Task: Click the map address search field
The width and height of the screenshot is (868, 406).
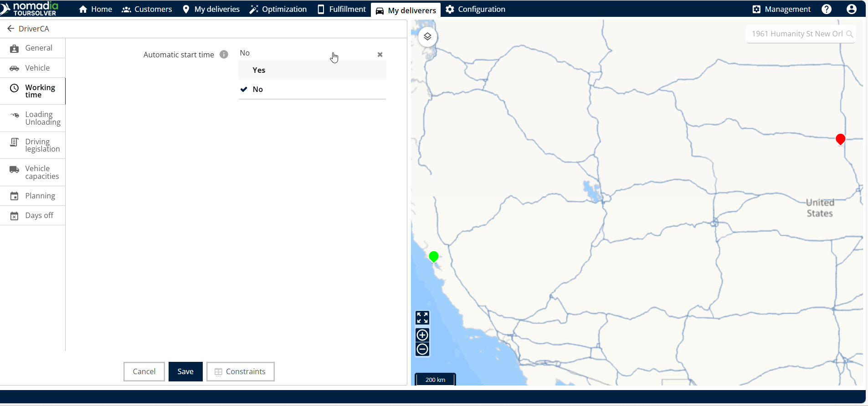Action: [x=796, y=34]
